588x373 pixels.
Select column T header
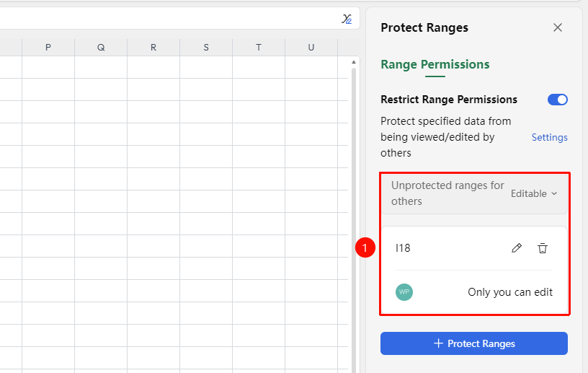pyautogui.click(x=259, y=48)
